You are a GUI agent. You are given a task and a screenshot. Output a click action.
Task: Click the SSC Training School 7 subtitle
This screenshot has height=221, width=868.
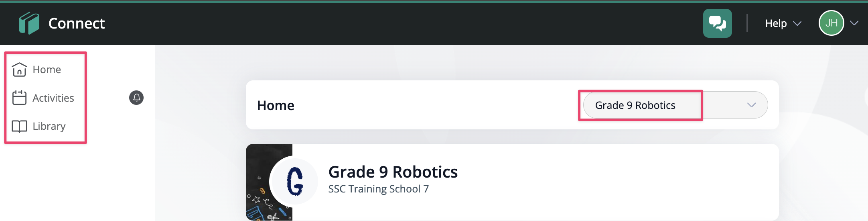coord(379,189)
